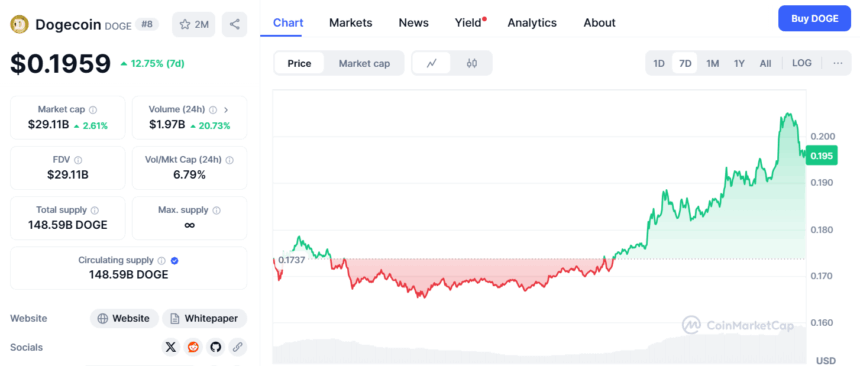Toggle chart to Price view
The image size is (860, 366).
tap(299, 63)
